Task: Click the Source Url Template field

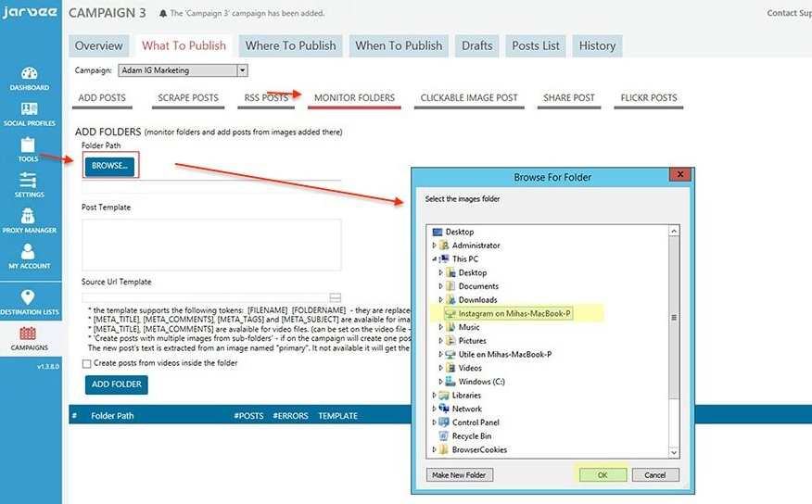Action: [206, 297]
